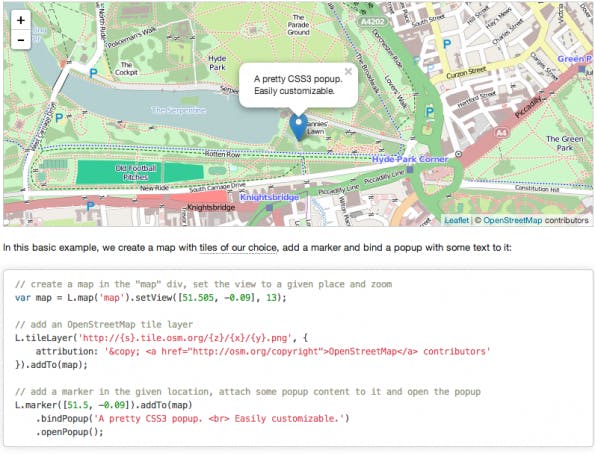Click the A4202 road shield
The width and height of the screenshot is (595, 456).
click(x=372, y=22)
